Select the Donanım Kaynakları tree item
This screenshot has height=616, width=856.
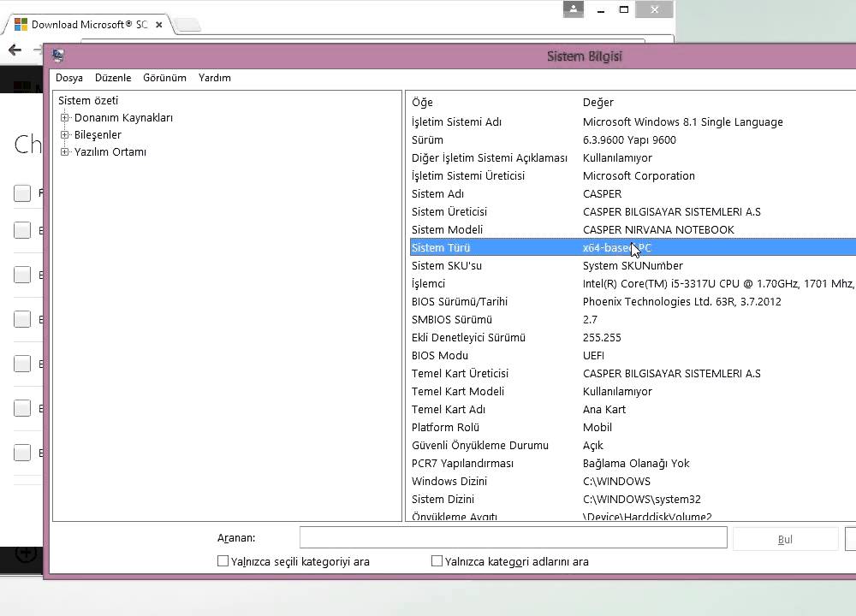pyautogui.click(x=123, y=118)
